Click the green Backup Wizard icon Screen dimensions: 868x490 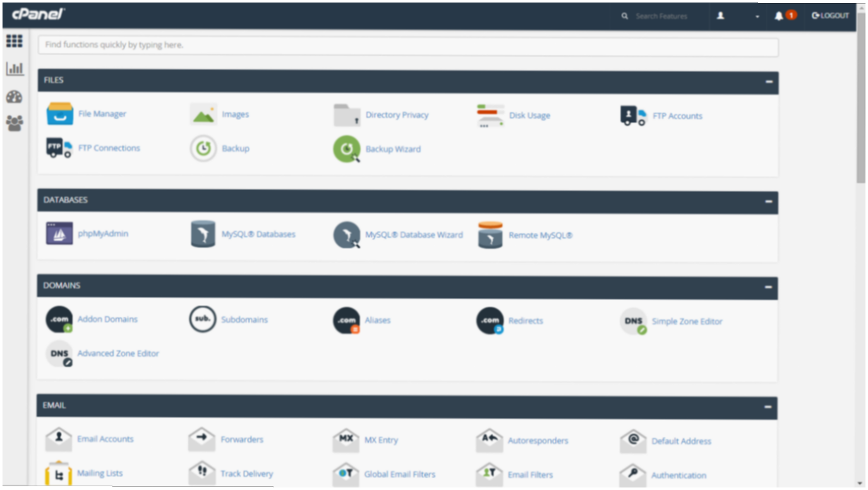tap(347, 150)
